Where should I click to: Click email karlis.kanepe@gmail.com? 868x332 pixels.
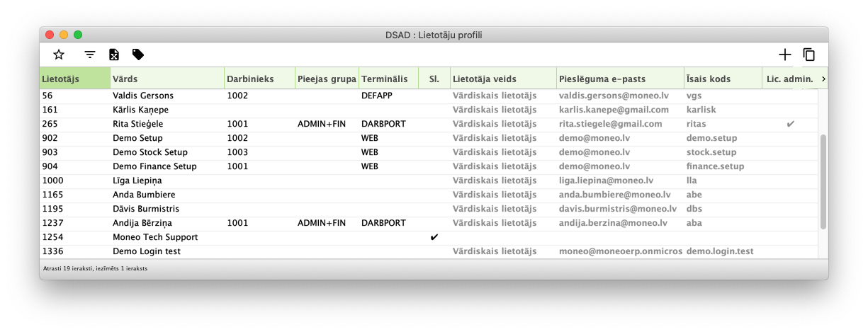click(614, 110)
